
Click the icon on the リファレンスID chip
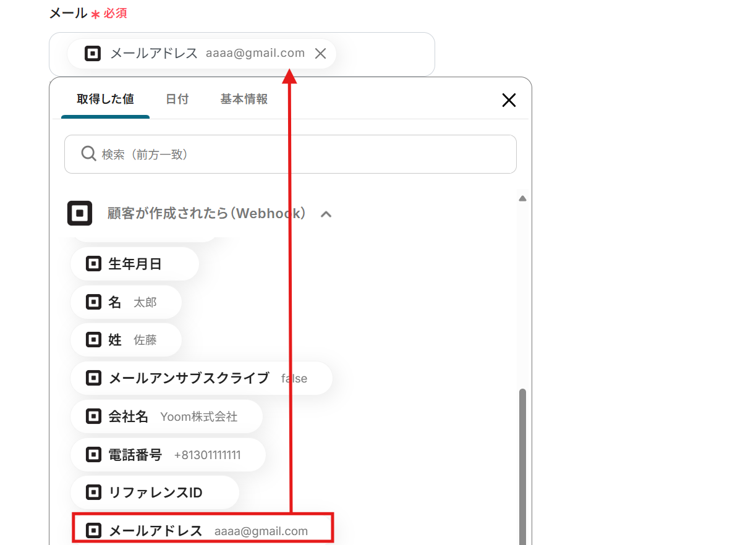click(93, 492)
